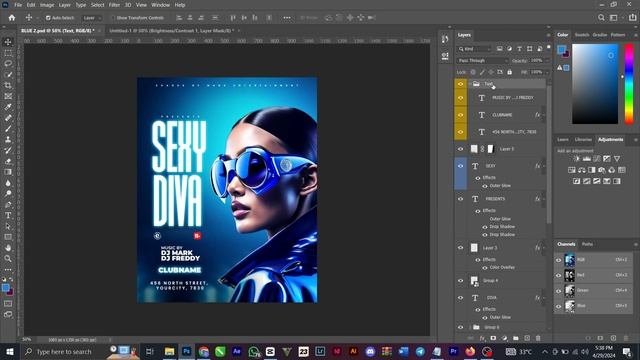Click the foreground color swatch in Color panel
This screenshot has height=360, width=640.
pos(562,50)
